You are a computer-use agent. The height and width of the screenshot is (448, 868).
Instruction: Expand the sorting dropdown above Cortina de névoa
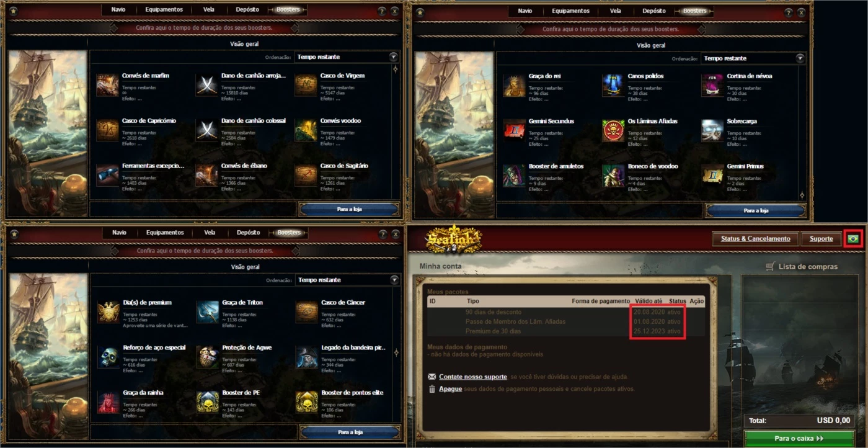point(754,58)
